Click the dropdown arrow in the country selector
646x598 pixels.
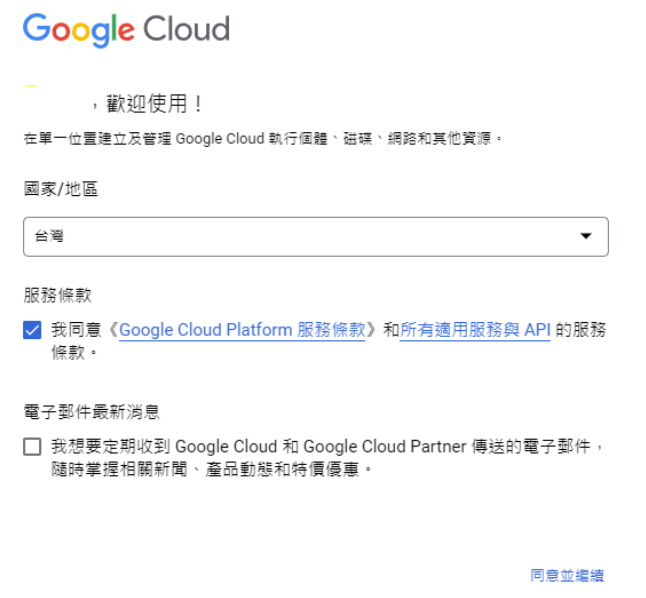point(585,236)
